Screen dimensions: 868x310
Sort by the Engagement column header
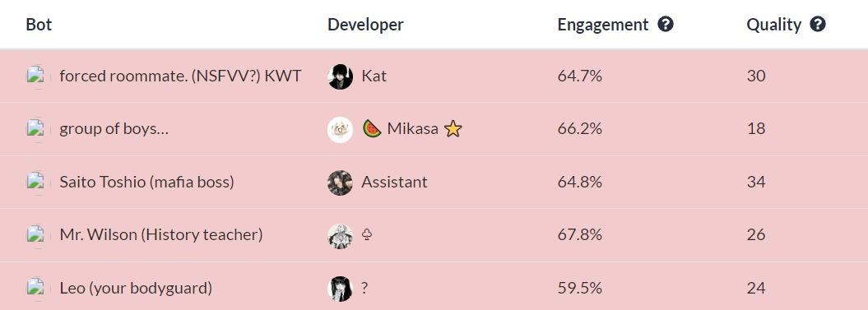tap(603, 25)
